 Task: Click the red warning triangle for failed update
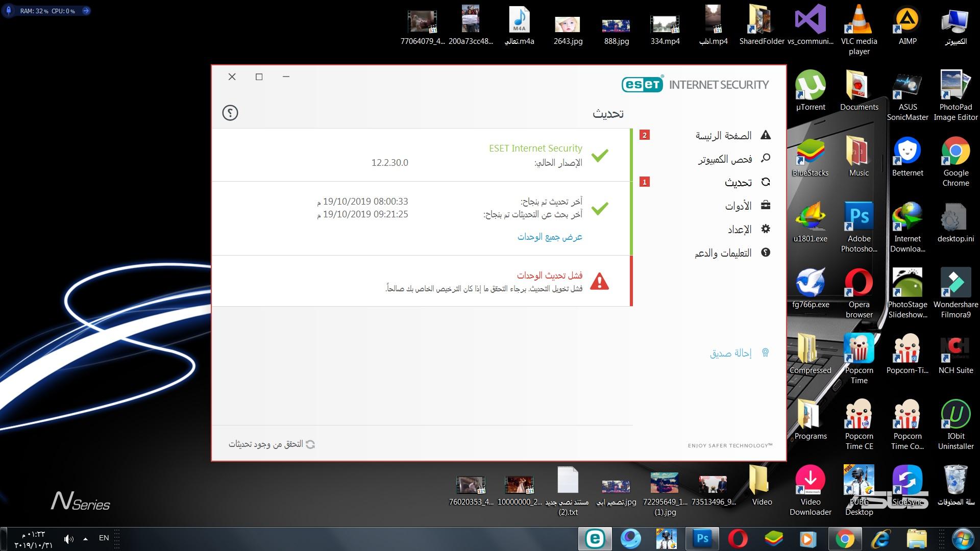pos(599,281)
